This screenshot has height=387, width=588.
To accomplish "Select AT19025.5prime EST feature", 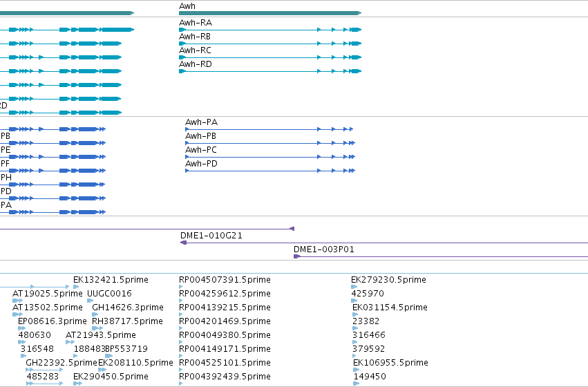I will tap(47, 294).
